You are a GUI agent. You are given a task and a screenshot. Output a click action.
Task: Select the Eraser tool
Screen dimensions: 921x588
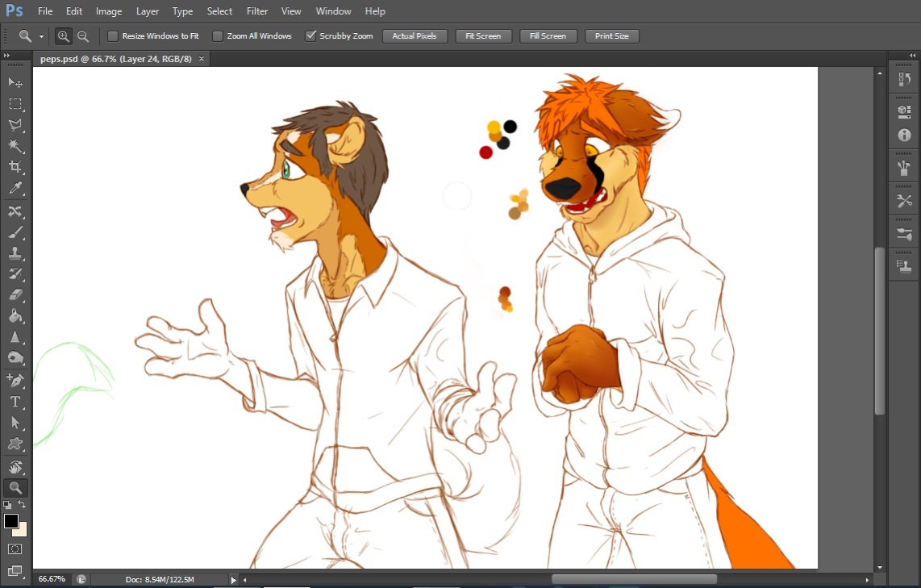15,295
